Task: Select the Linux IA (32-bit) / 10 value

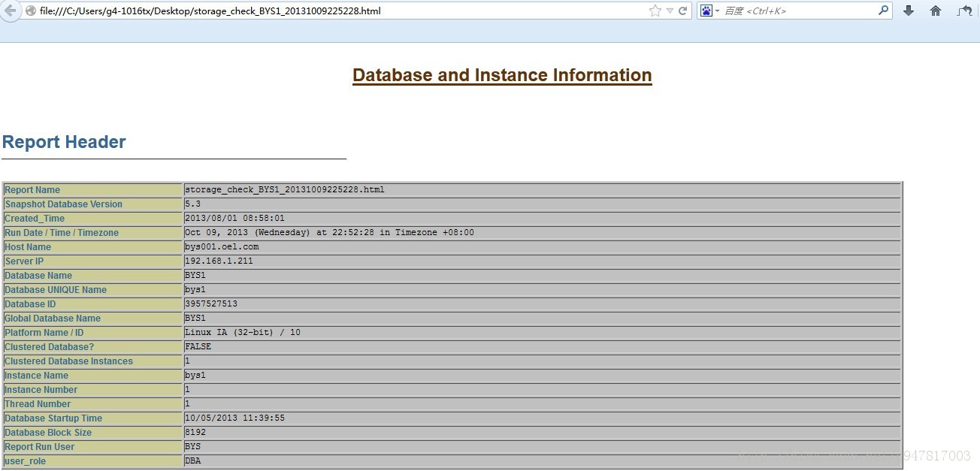Action: pos(243,333)
